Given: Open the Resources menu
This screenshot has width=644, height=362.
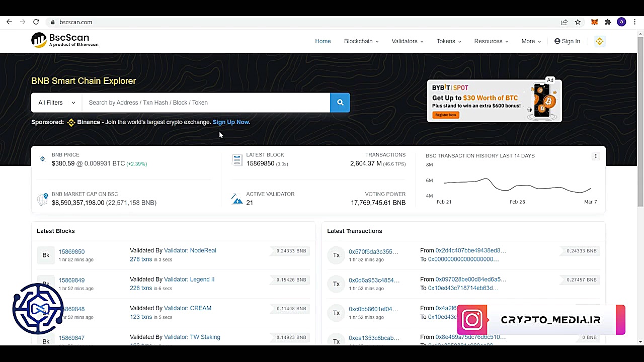Looking at the screenshot, I should point(491,41).
